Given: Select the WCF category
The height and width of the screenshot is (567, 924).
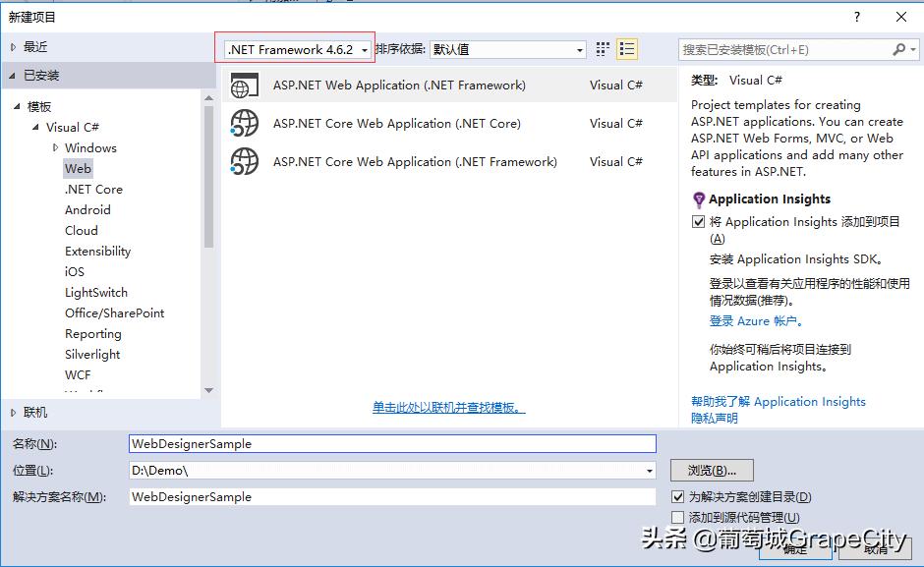Looking at the screenshot, I should [78, 374].
